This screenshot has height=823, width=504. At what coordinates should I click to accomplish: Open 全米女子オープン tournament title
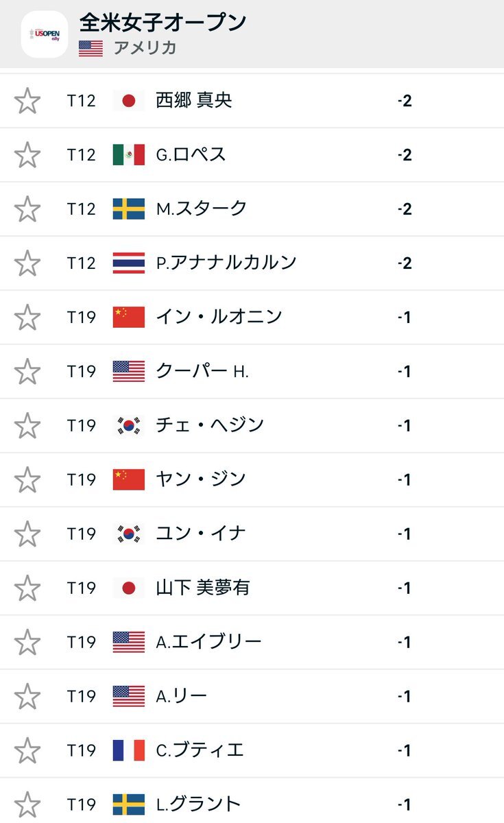point(163,23)
